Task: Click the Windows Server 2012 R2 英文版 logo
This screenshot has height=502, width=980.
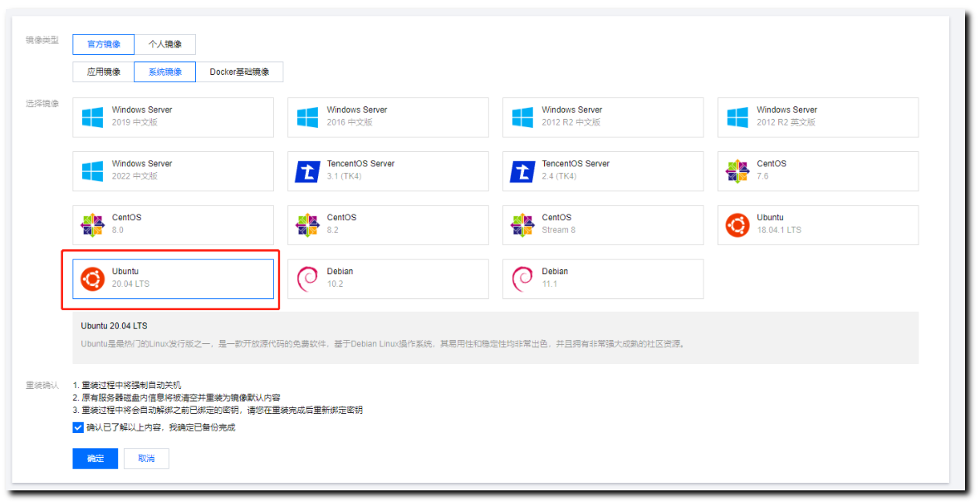Action: [737, 117]
